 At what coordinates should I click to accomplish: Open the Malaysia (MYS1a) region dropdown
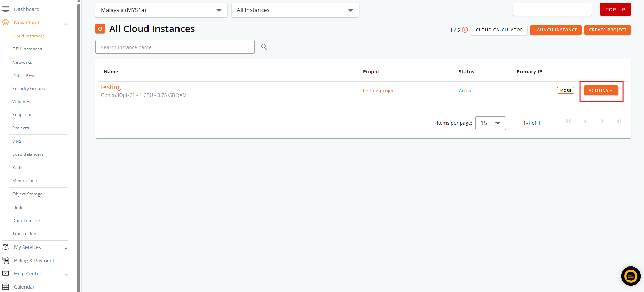(x=161, y=10)
